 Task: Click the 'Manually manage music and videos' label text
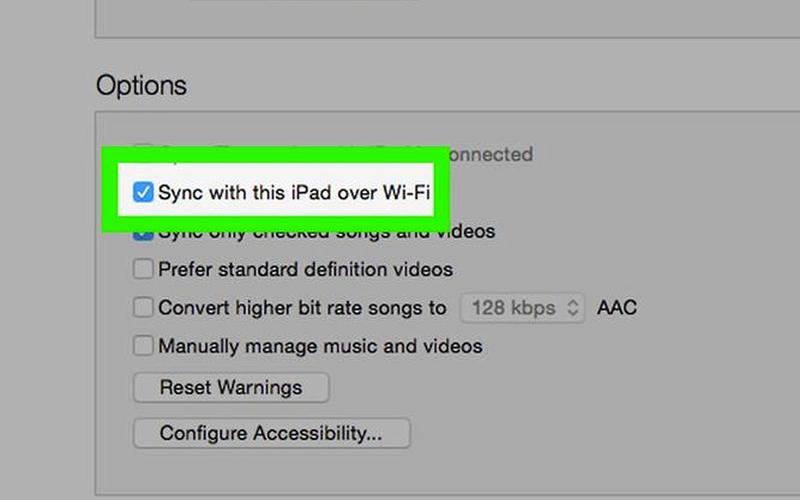tap(320, 346)
